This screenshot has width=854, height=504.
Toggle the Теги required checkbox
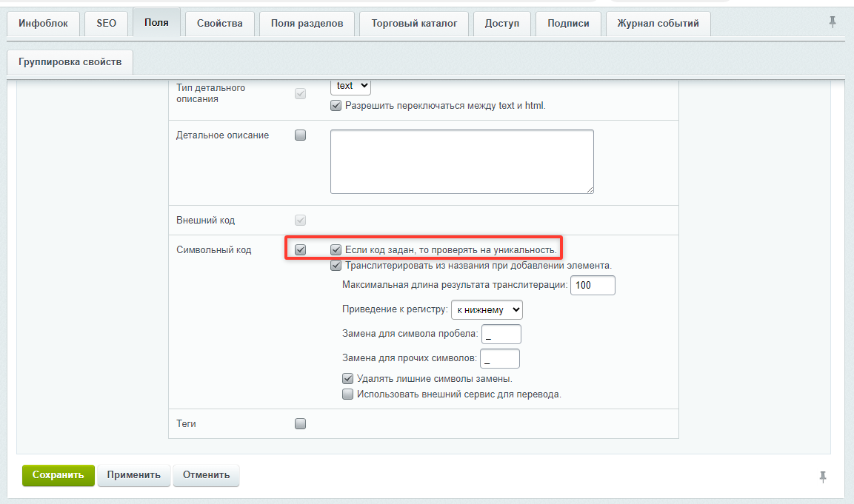click(300, 423)
